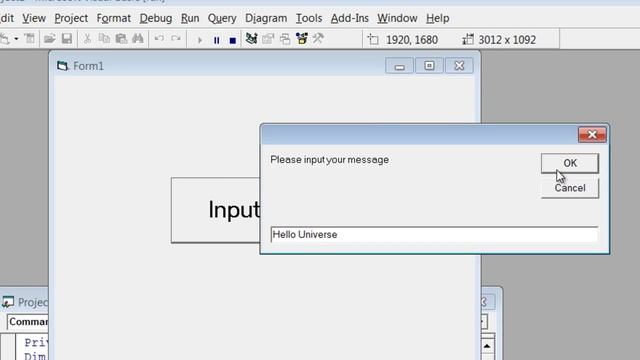The height and width of the screenshot is (360, 640).
Task: Click the Find binoculars icon
Action: coord(138,39)
